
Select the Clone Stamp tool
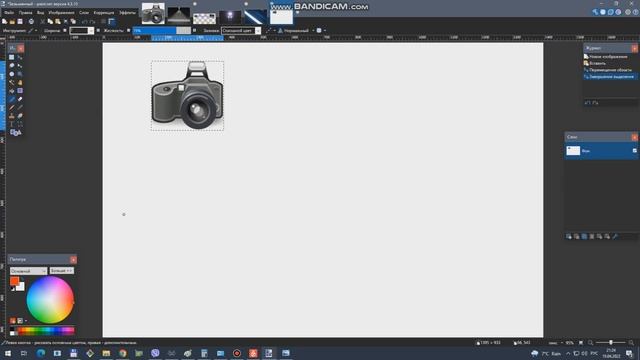[x=11, y=116]
